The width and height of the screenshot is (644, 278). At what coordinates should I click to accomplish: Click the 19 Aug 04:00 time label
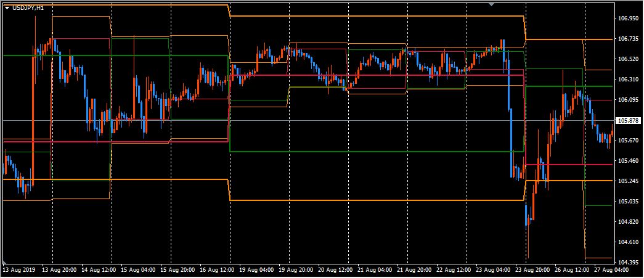256,270
